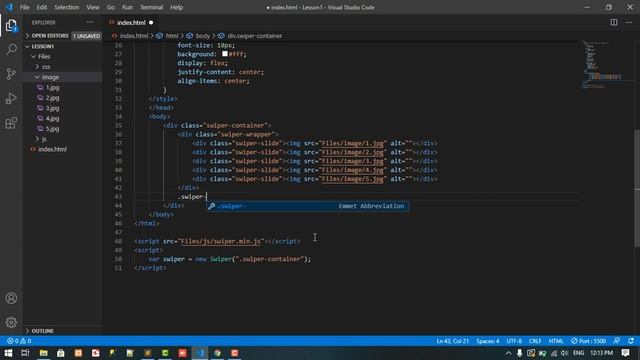Click the html breadcrumb item

tap(171, 36)
